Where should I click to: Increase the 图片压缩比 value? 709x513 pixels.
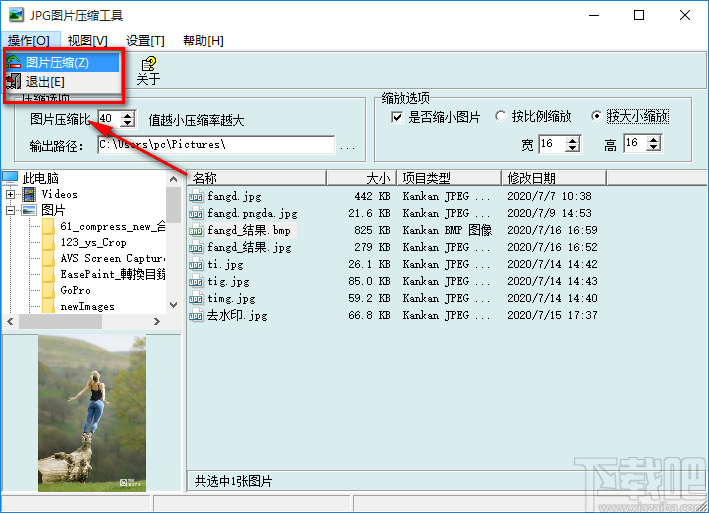128,115
